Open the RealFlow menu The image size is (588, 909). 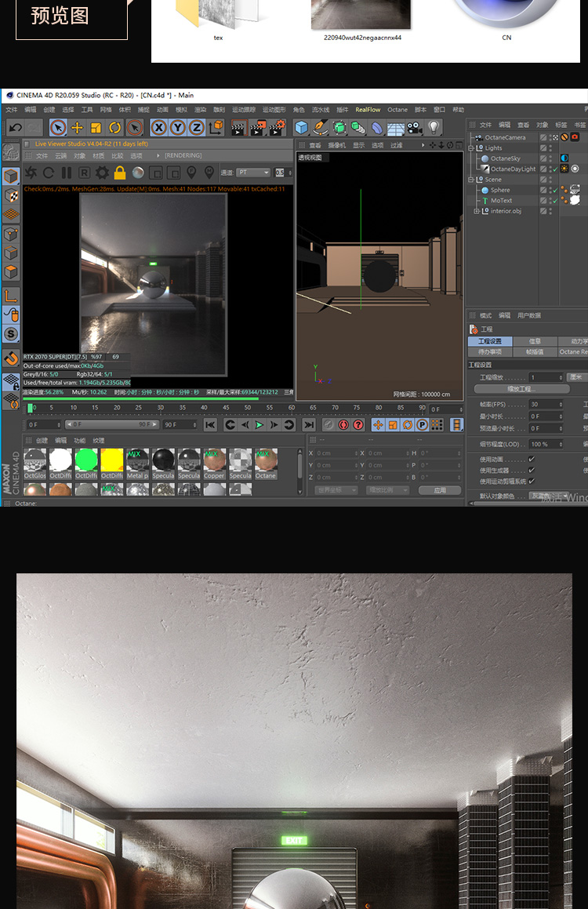coord(368,110)
